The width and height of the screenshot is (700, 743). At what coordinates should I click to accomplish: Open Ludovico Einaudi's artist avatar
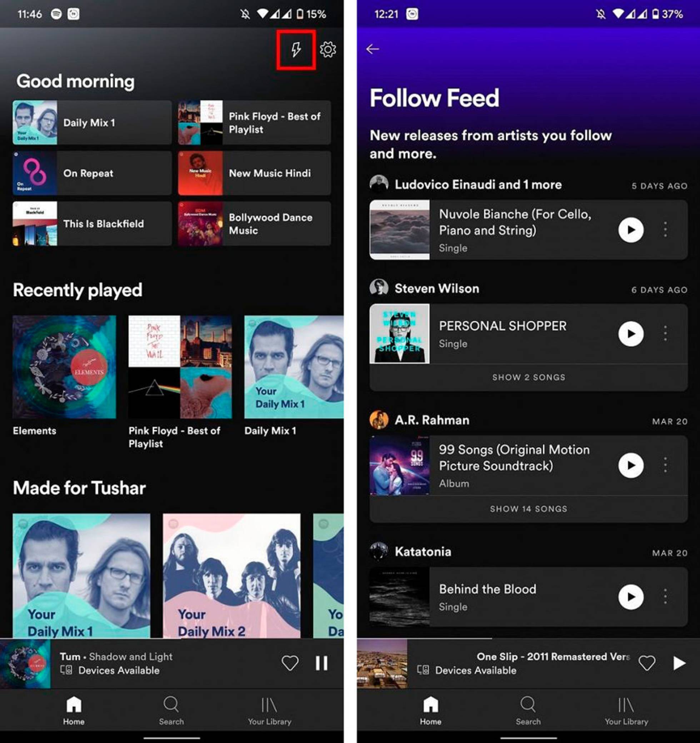pyautogui.click(x=379, y=184)
